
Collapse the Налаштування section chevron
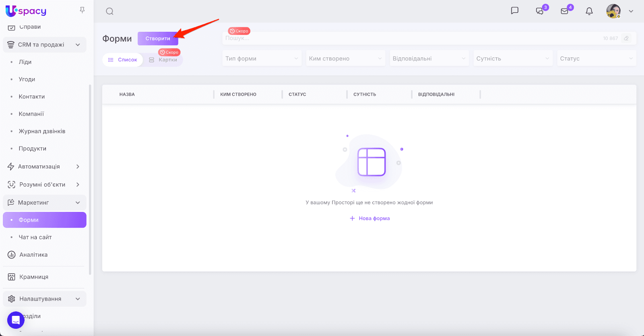[x=78, y=299]
